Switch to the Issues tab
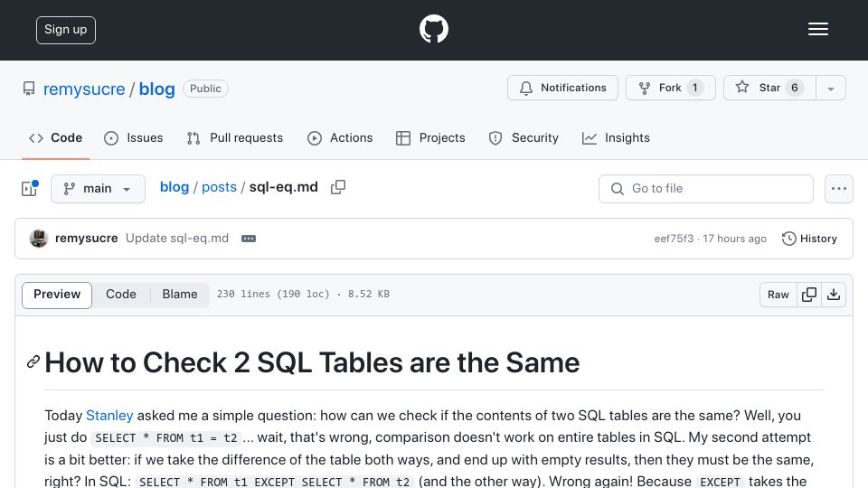This screenshot has height=488, width=868. click(134, 137)
